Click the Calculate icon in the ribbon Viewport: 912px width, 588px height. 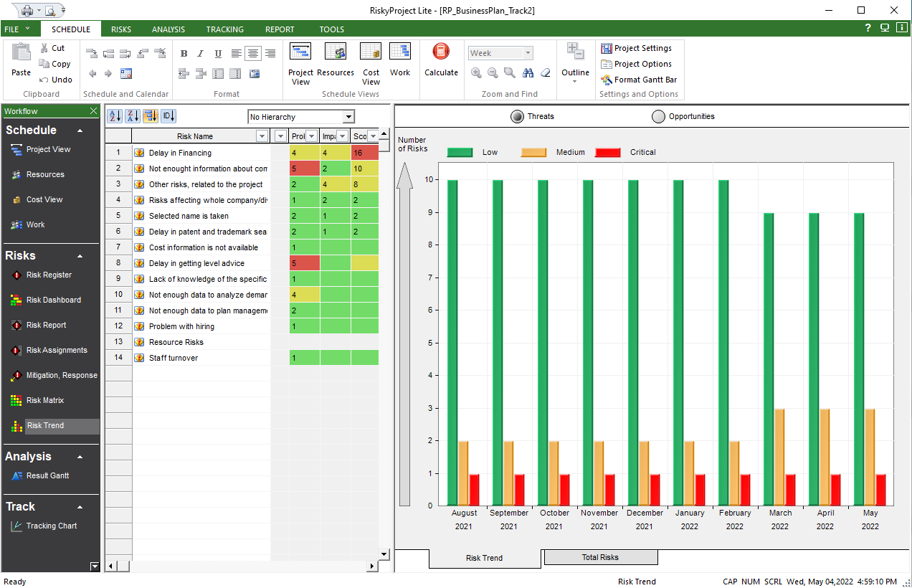tap(441, 52)
